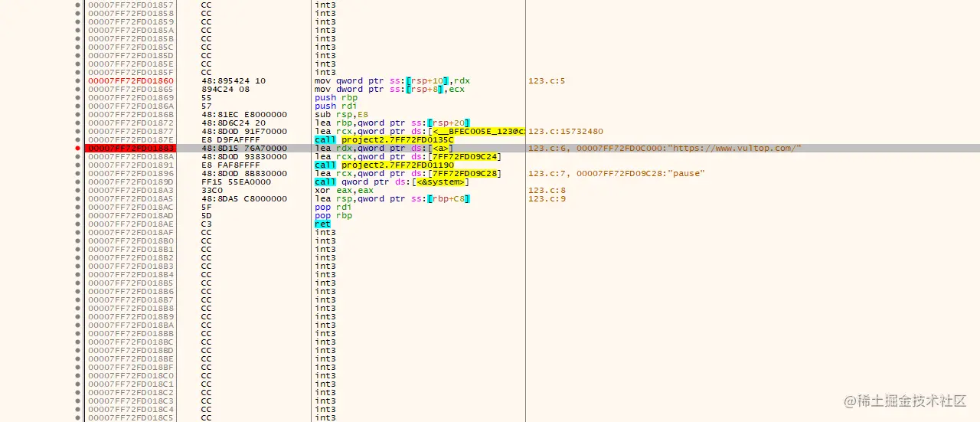
Task: Toggle breakpoint dot beside address 00007FF72FD01860
Action: (78, 80)
